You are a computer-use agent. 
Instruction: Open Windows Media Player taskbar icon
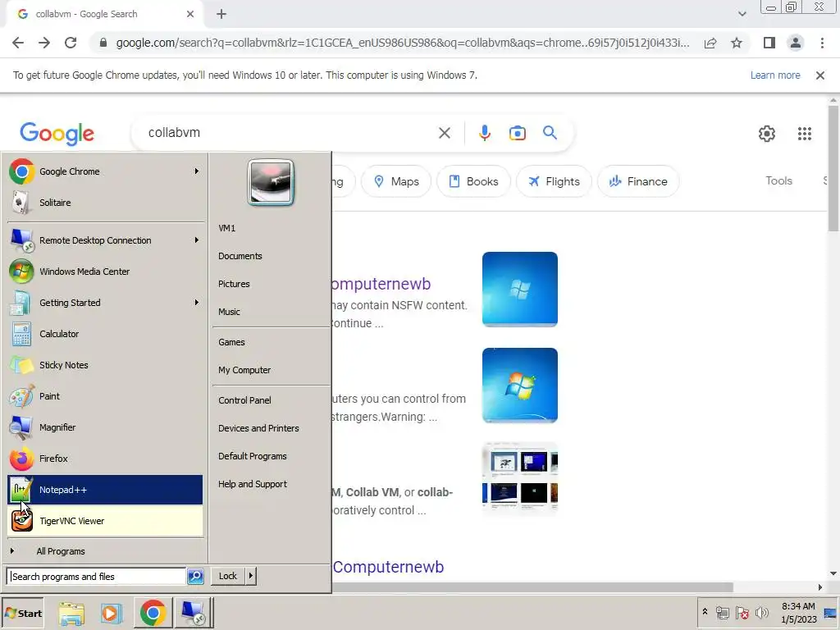click(x=112, y=613)
